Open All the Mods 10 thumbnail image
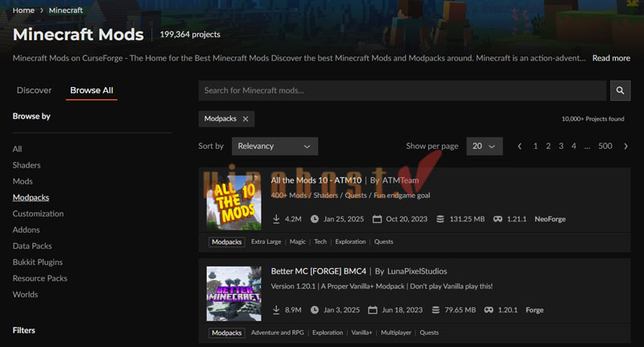The width and height of the screenshot is (644, 347). [x=233, y=203]
